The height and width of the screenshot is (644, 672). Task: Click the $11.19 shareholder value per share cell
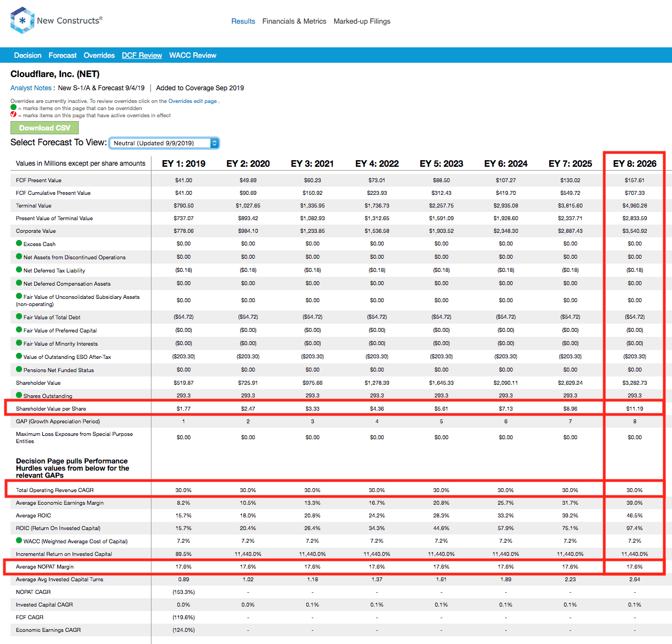635,409
